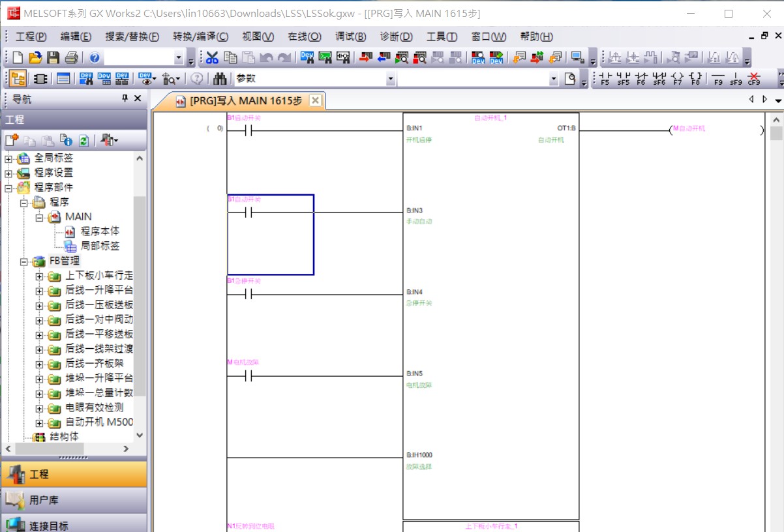Click refresh icon in project panel
Screen dimensions: 784x532
[83, 140]
